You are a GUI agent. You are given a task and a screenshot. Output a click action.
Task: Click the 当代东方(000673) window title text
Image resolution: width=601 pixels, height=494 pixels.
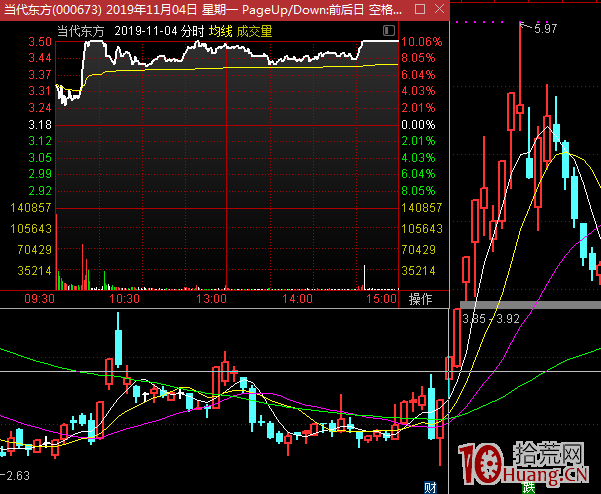pos(53,10)
